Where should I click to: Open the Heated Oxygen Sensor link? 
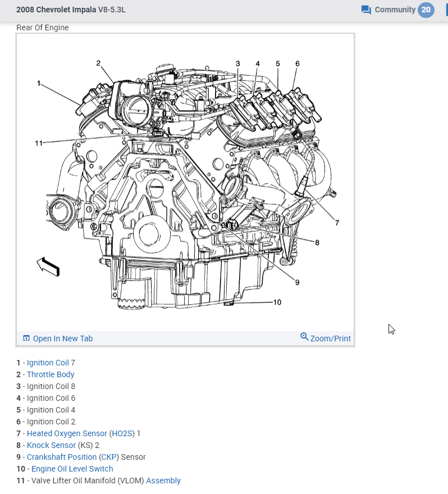[x=67, y=433]
